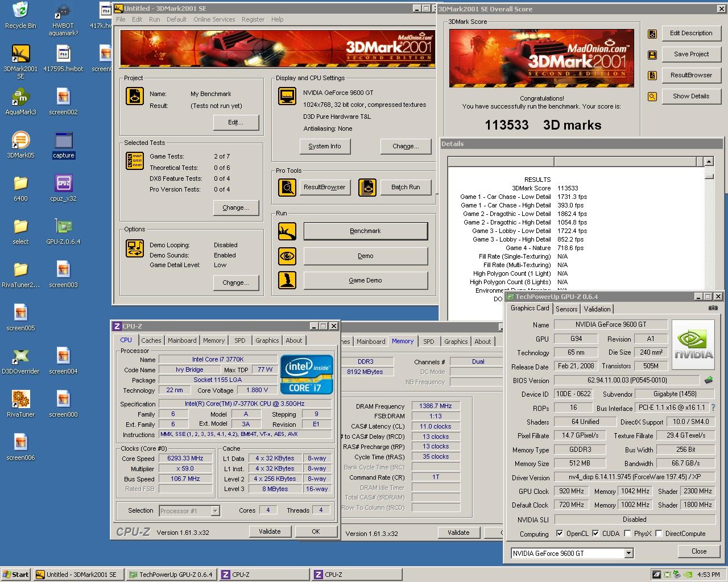
Task: Open the File menu in 3DMark2001
Action: (x=121, y=19)
